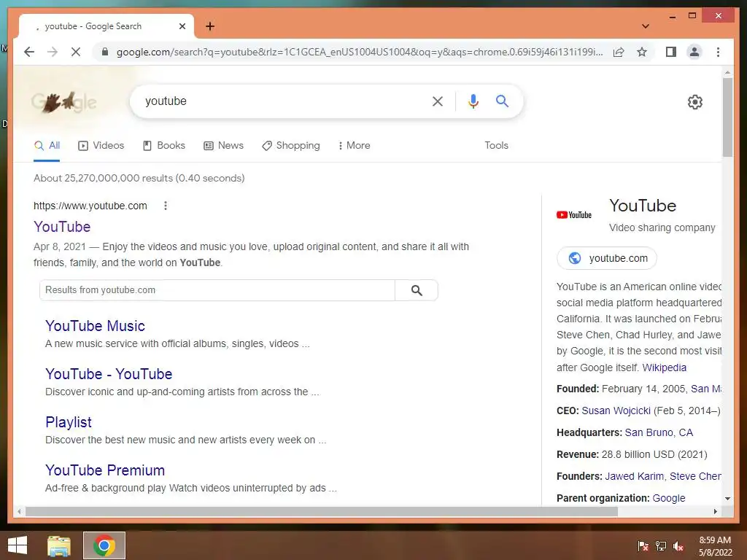
Task: Open the Windows Start menu
Action: 18,545
